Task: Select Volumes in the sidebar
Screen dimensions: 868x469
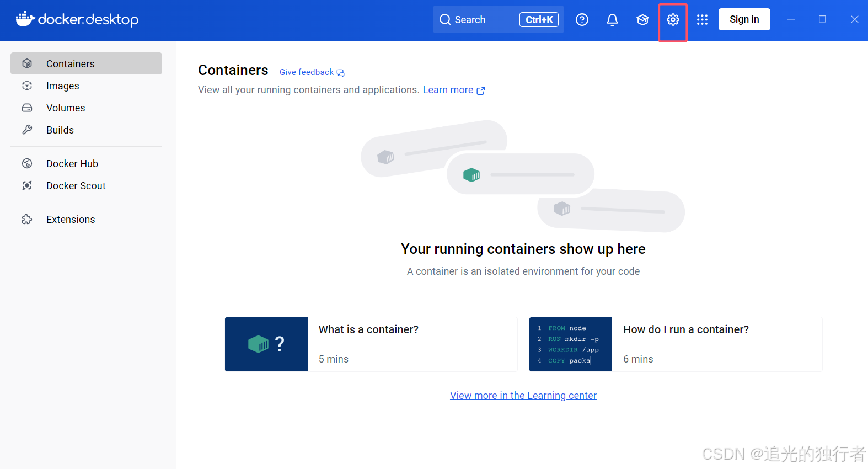Action: (x=86, y=108)
